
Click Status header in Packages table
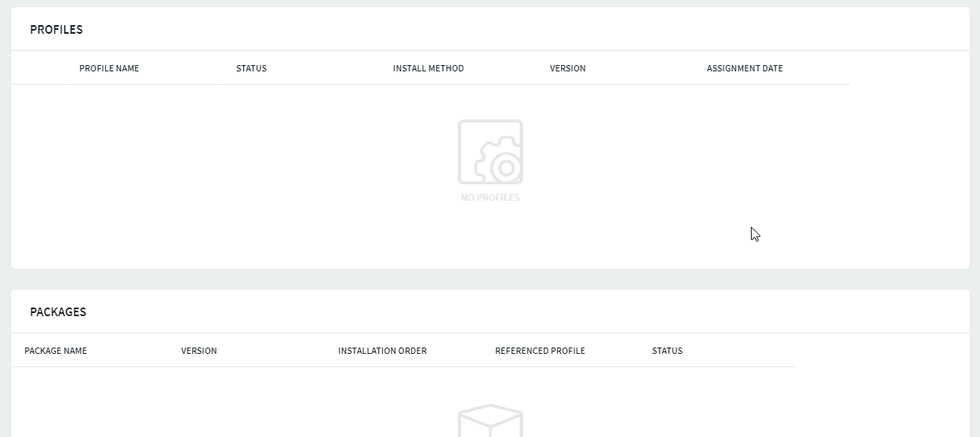coord(667,351)
